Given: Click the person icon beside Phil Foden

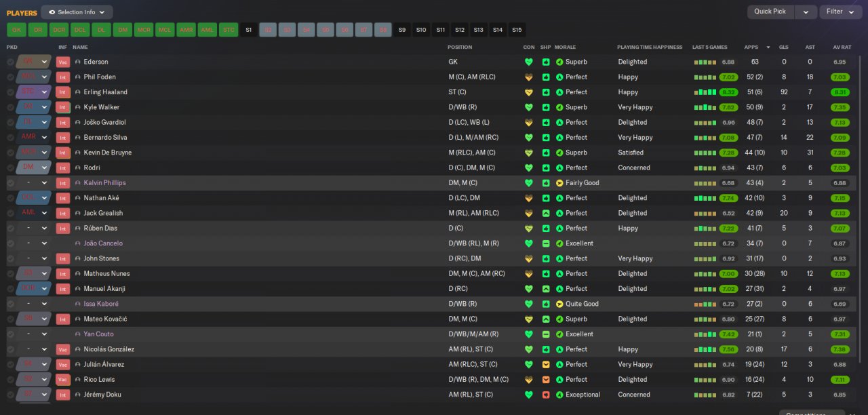Looking at the screenshot, I should point(78,77).
